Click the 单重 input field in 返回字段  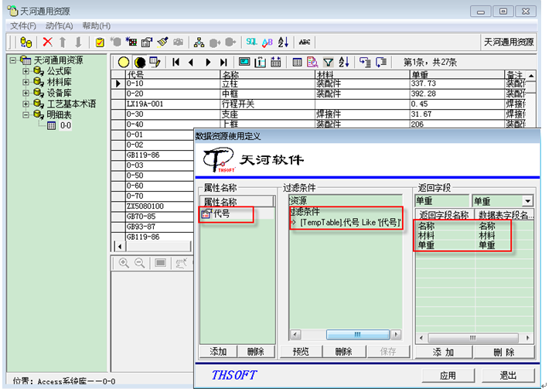[x=442, y=201]
